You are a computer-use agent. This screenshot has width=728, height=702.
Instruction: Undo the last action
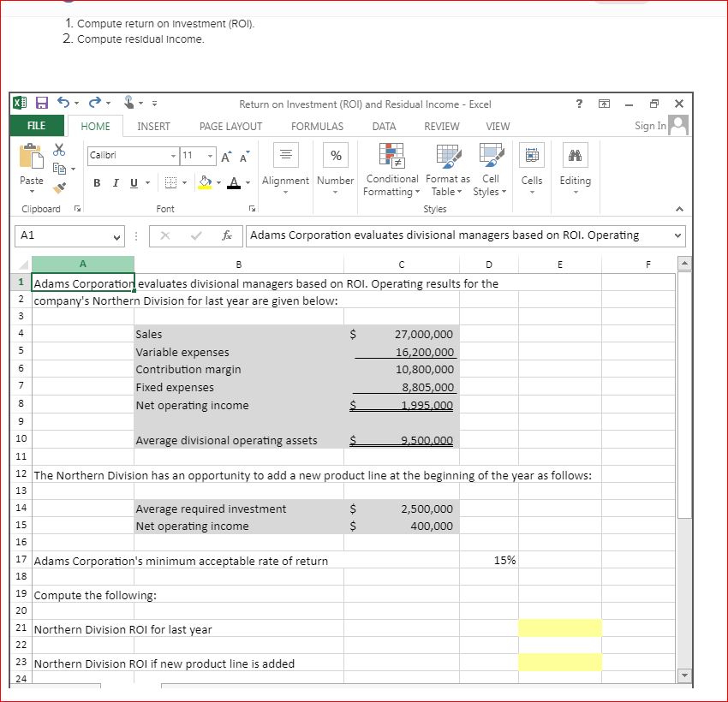pos(63,102)
